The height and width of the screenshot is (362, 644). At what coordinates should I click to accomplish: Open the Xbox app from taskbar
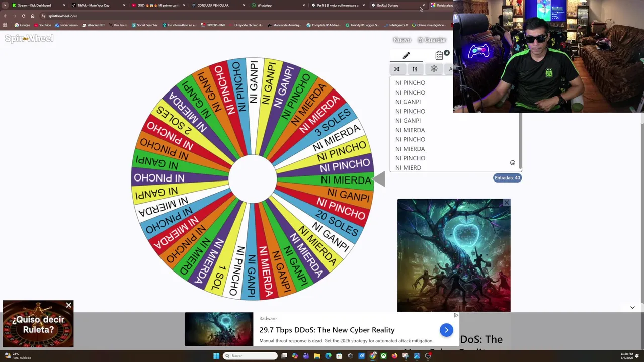pyautogui.click(x=383, y=356)
